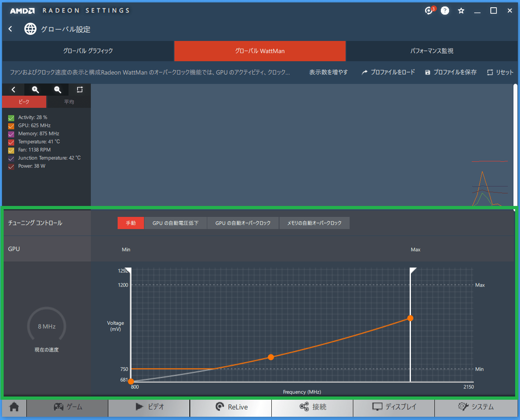The width and height of the screenshot is (520, 420).
Task: Select the 平均 (Average) view tab
Action: 69,102
